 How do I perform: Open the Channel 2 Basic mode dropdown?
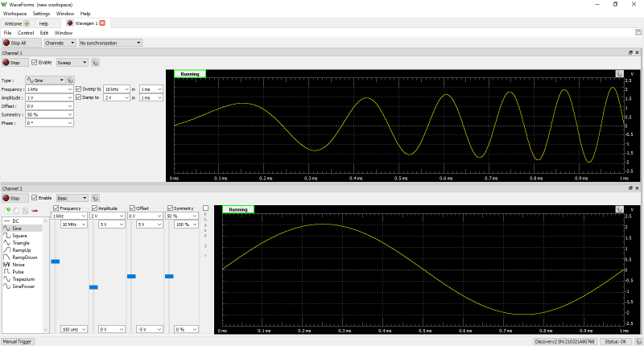coord(86,197)
